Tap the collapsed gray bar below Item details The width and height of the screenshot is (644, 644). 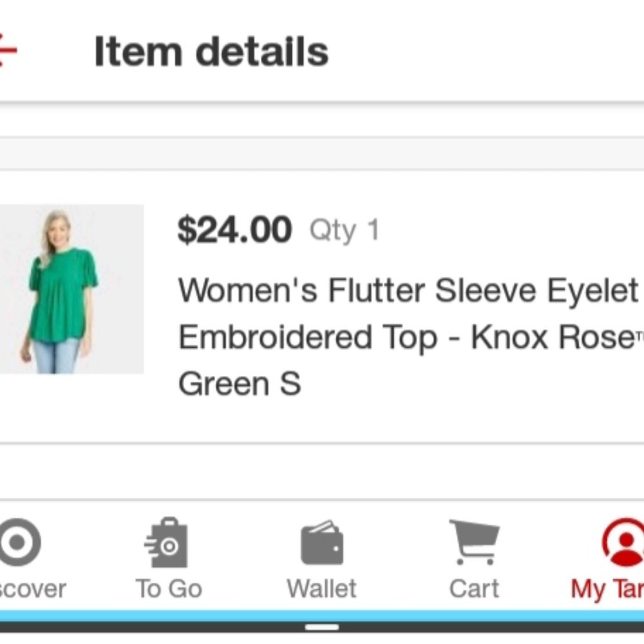322,150
